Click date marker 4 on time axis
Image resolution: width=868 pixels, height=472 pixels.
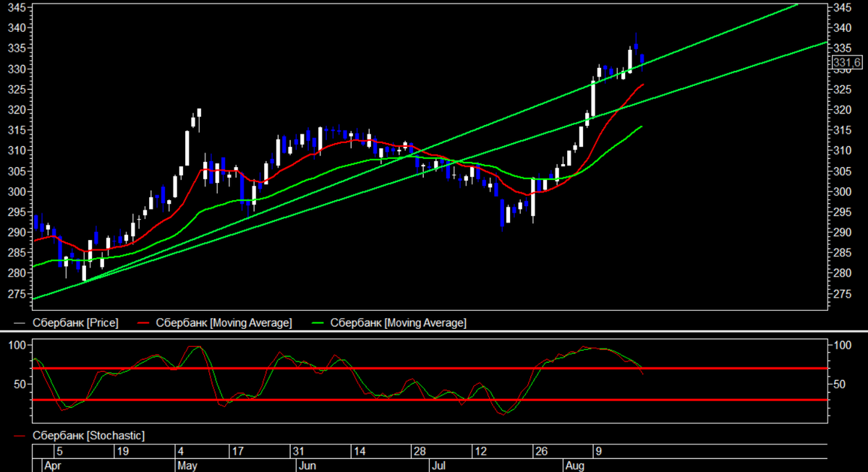[182, 452]
